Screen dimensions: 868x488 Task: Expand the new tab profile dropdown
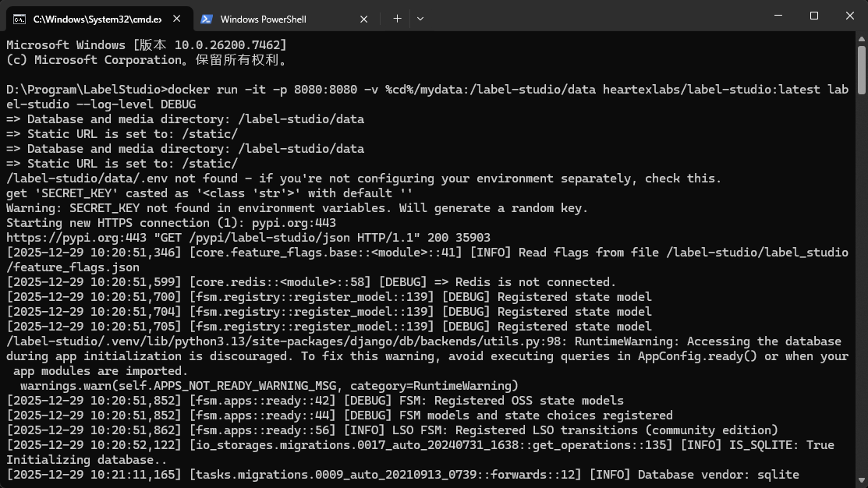(420, 18)
